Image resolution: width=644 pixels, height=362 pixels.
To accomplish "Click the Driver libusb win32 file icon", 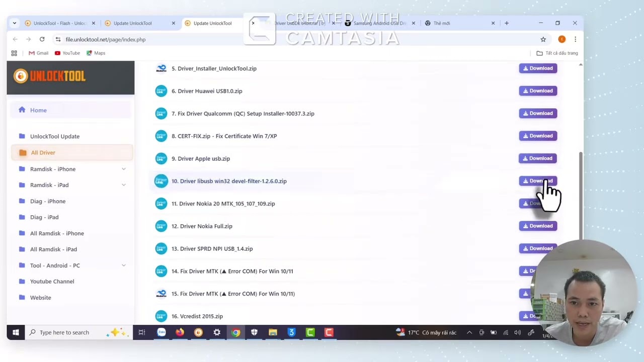I will (161, 181).
